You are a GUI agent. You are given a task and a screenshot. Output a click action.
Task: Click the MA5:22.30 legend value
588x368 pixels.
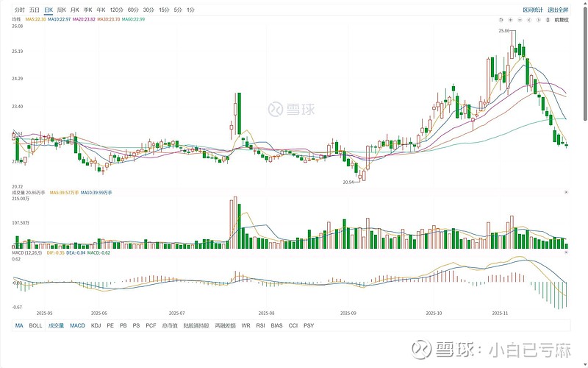click(35, 19)
